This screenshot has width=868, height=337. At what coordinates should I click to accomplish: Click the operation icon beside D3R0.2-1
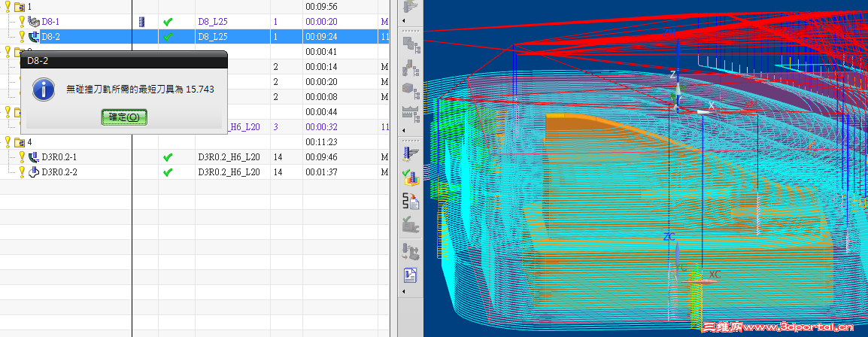pos(35,157)
